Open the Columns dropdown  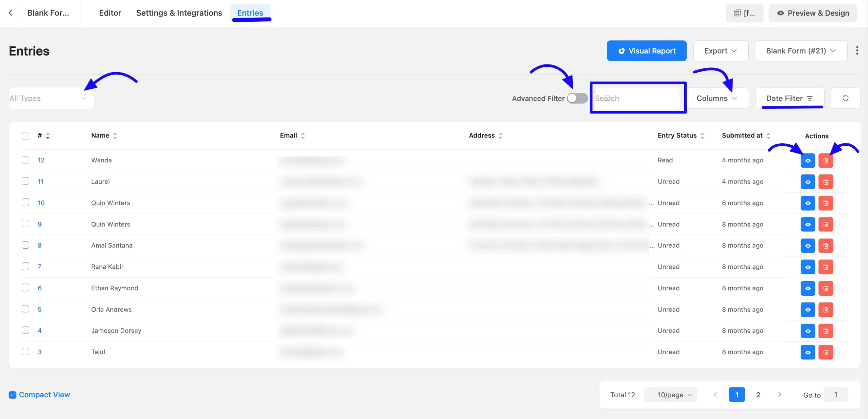(717, 98)
